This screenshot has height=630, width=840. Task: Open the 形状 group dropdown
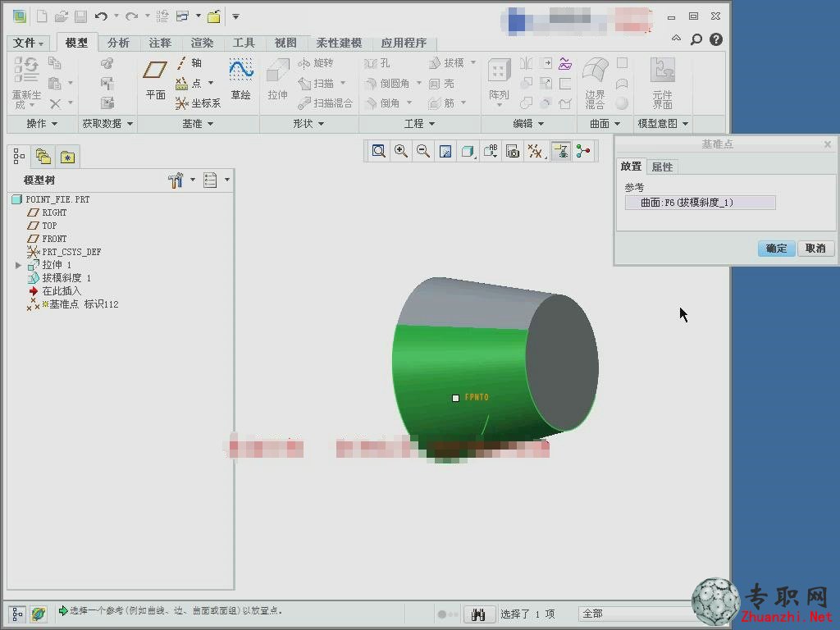(308, 124)
